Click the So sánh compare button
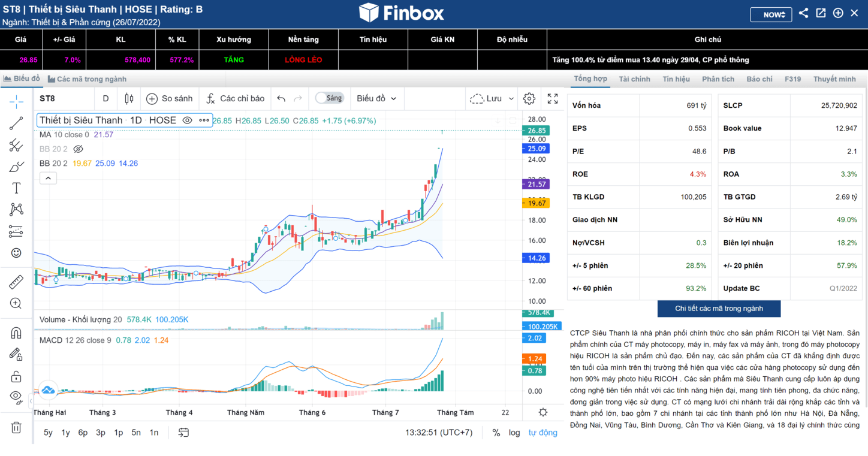Viewport: 868px width, 456px height. (x=170, y=99)
